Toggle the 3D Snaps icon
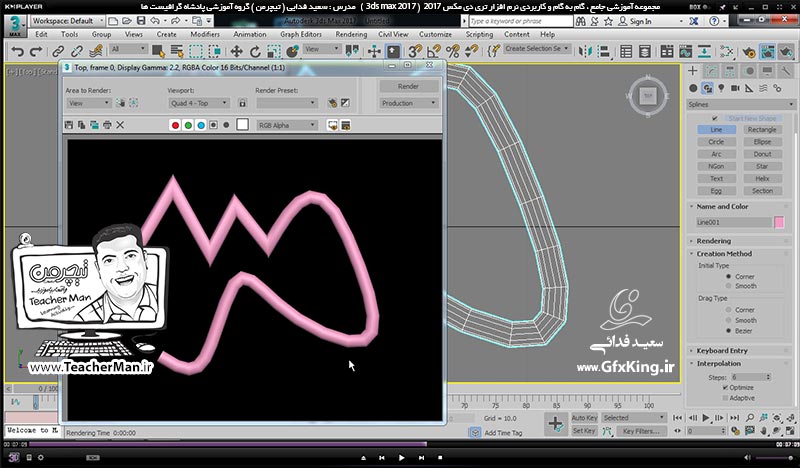 415,51
